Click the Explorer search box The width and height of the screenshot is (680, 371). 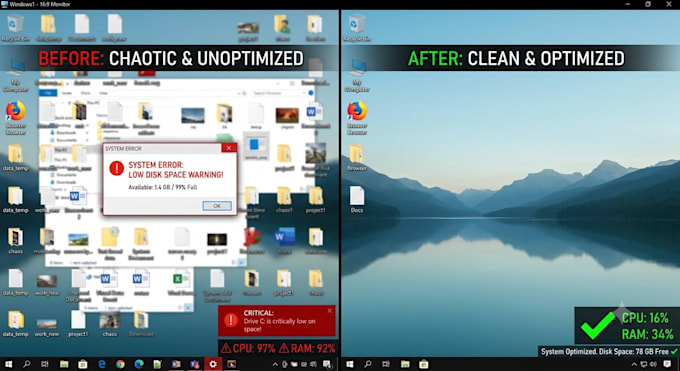tap(278, 93)
